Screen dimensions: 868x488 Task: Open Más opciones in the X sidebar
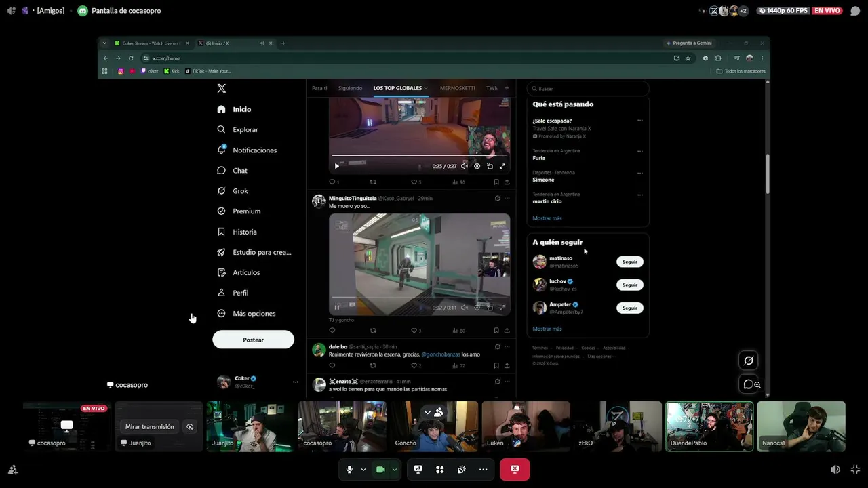coord(246,314)
